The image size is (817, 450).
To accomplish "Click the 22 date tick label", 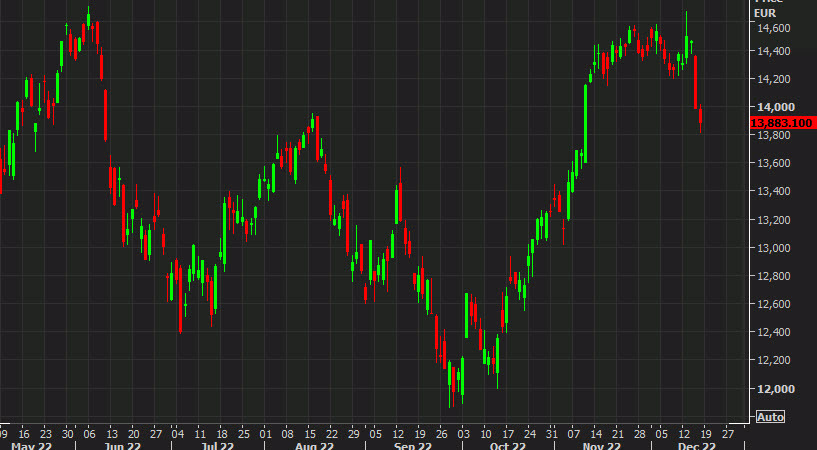I will pyautogui.click(x=331, y=434).
